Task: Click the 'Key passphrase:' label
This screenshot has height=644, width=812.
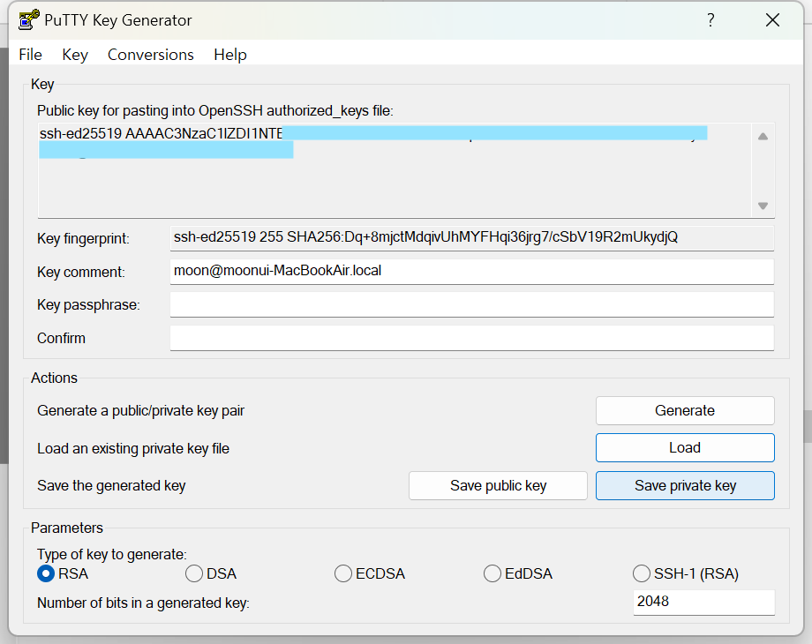Action: coord(88,305)
